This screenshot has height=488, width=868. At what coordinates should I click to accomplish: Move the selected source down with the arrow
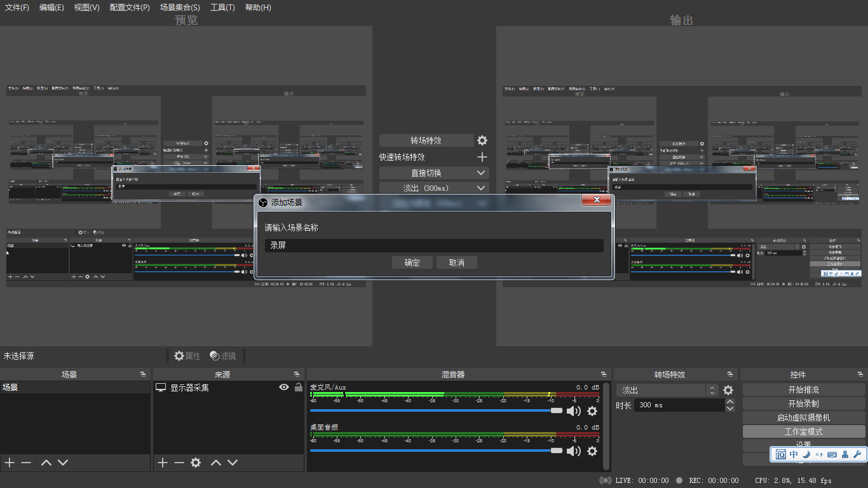coord(233,463)
